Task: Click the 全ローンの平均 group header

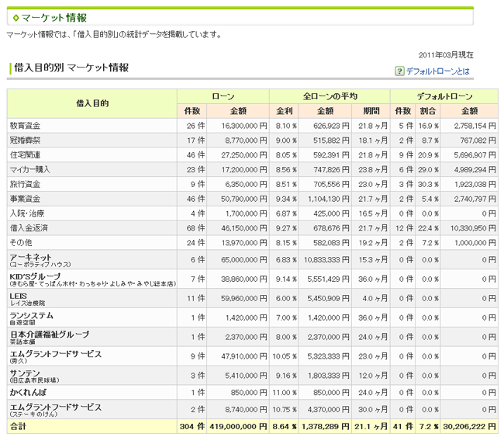Action: pos(330,96)
